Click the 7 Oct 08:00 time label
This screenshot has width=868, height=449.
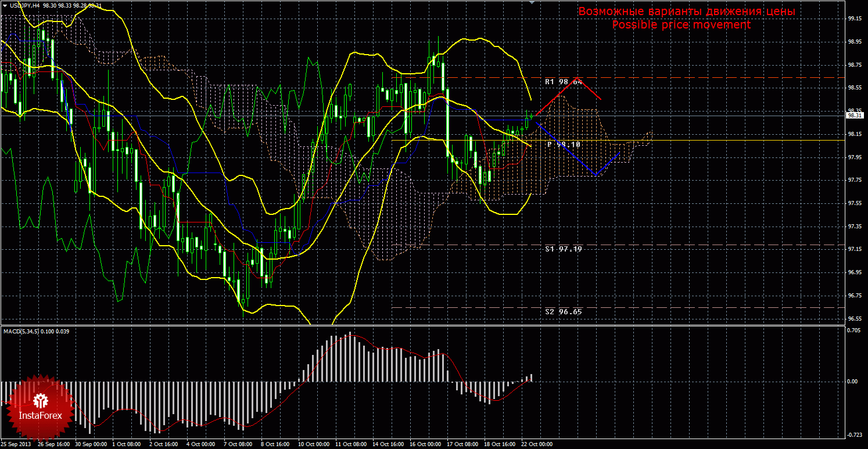coord(238,444)
